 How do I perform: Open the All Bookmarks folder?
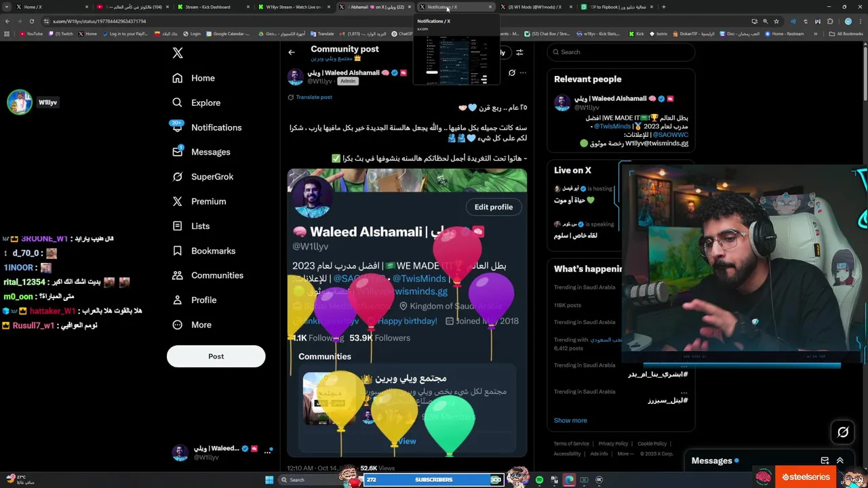click(x=846, y=33)
